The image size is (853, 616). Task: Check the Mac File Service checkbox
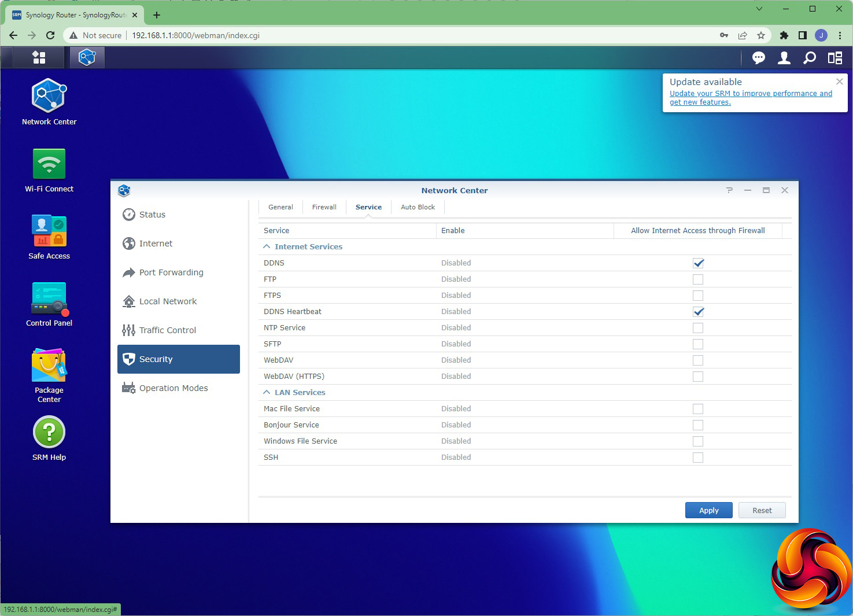[698, 409]
